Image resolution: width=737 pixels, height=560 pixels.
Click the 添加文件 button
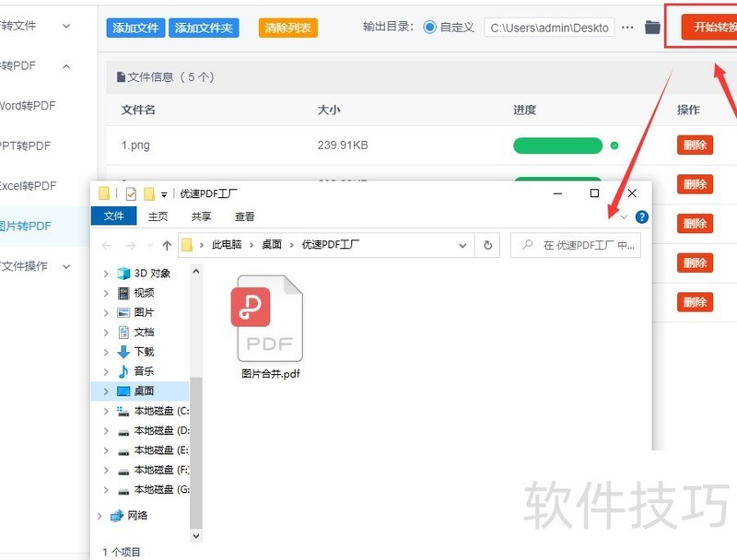point(135,28)
